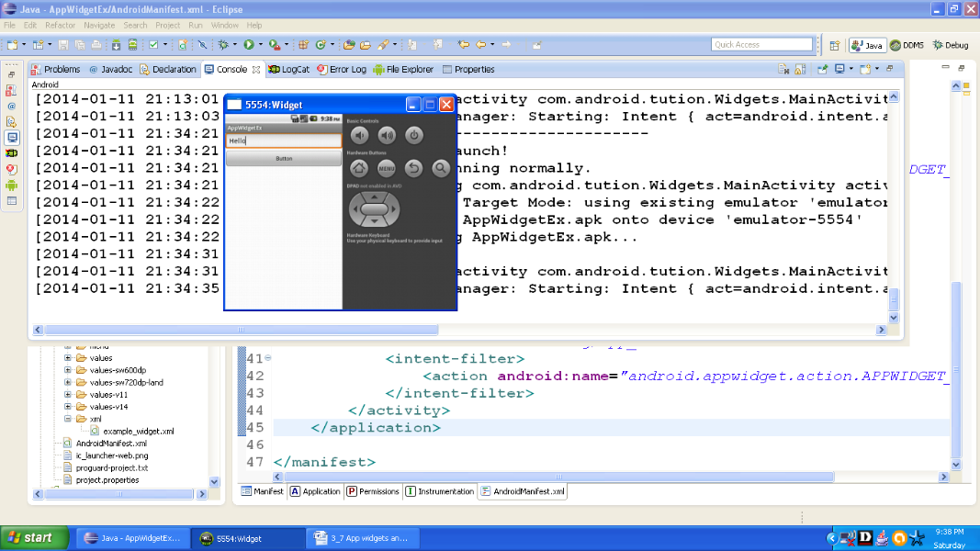The image size is (980, 551).
Task: Click emulator volume down button
Action: 359,135
